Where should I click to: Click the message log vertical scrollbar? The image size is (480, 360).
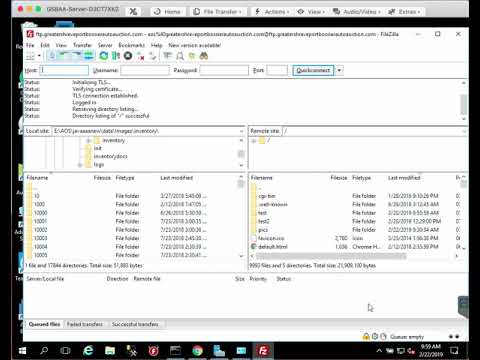tap(463, 104)
